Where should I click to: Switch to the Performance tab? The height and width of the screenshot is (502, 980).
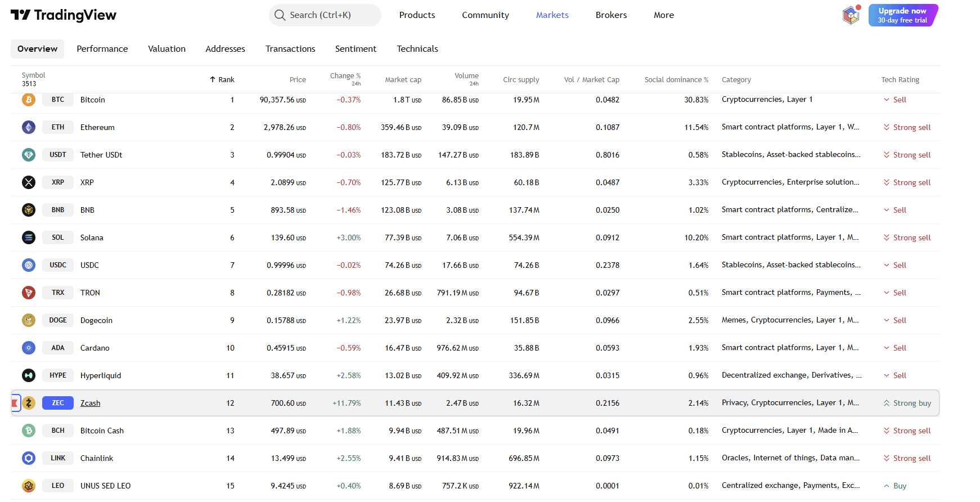click(x=102, y=49)
